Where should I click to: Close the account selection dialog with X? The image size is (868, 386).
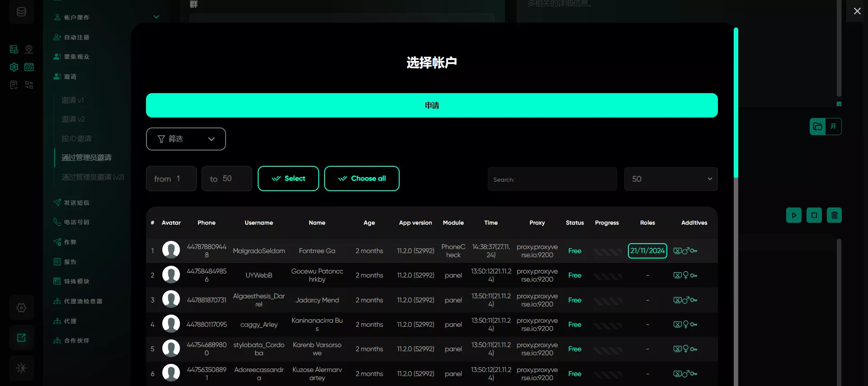pos(857,11)
